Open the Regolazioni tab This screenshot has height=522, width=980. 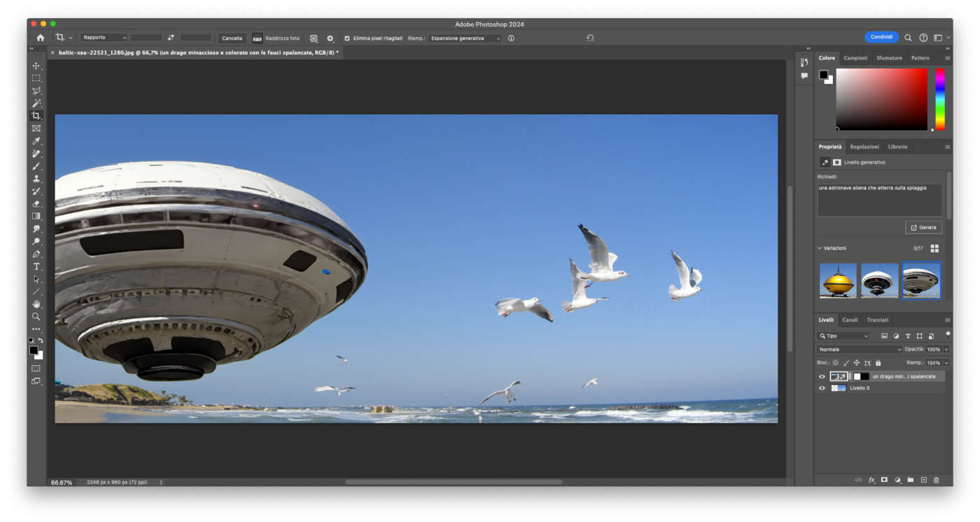tap(864, 147)
